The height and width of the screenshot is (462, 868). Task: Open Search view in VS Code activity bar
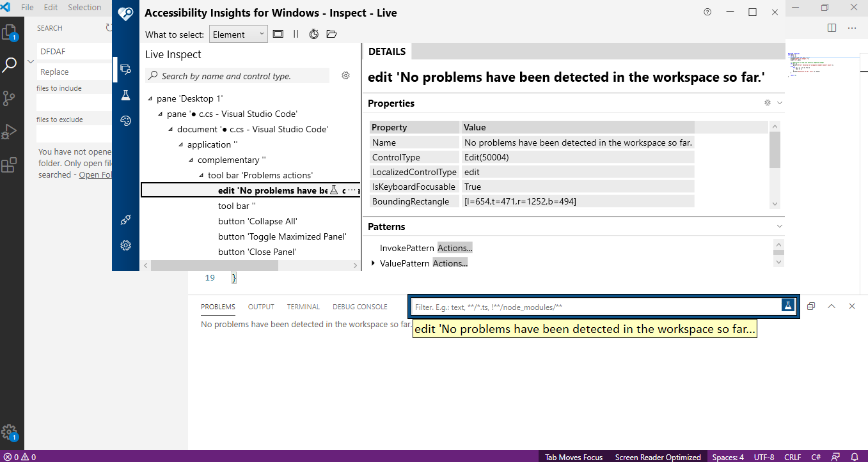[x=12, y=65]
